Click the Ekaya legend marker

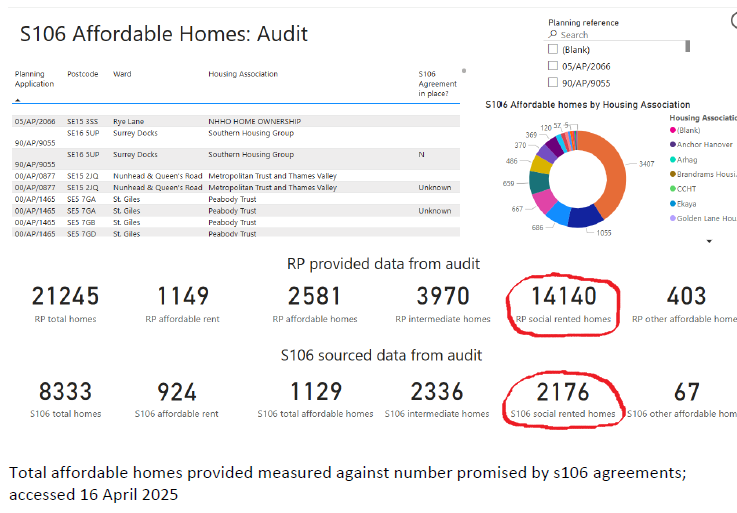coord(673,204)
